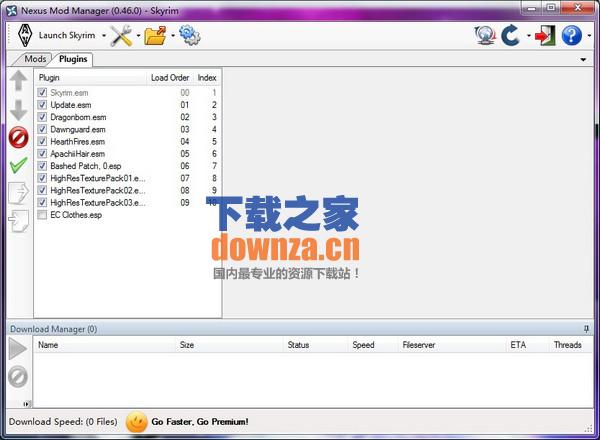The width and height of the screenshot is (600, 440).
Task: Expand the download toolbar overflow arrow
Action: [x=26, y=404]
